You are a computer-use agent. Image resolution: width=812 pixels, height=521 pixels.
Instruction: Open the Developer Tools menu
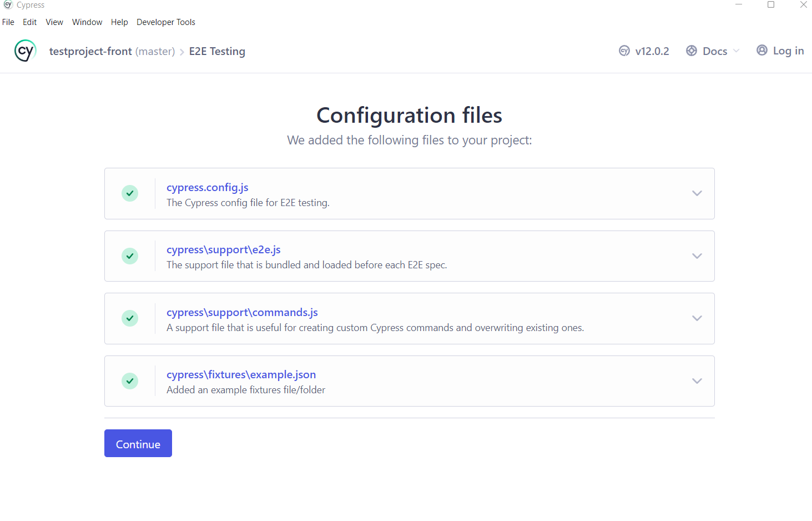pos(165,22)
